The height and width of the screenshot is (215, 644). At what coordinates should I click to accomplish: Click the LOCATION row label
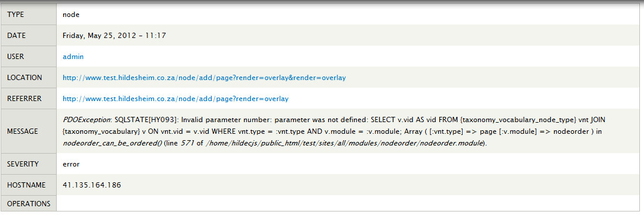pyautogui.click(x=25, y=78)
